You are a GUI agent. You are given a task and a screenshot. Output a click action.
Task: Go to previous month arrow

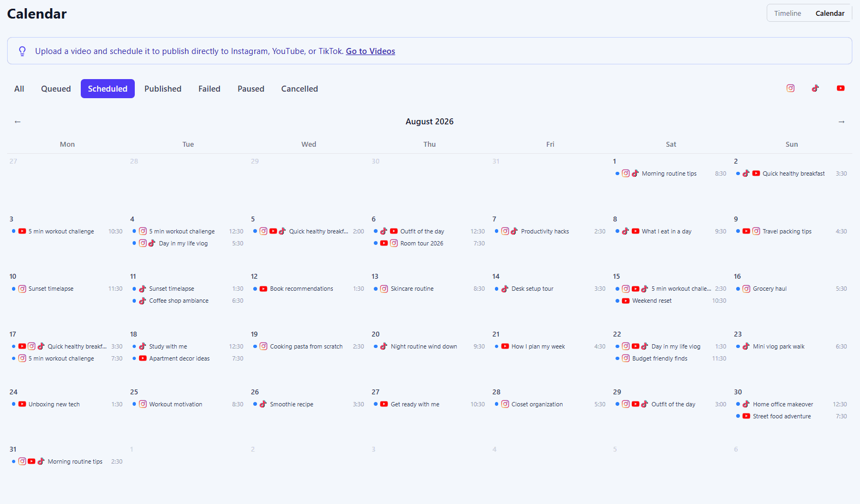point(17,122)
